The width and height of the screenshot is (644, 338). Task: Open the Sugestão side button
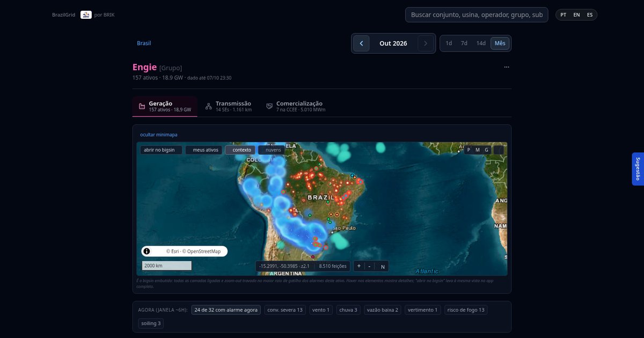(638, 169)
